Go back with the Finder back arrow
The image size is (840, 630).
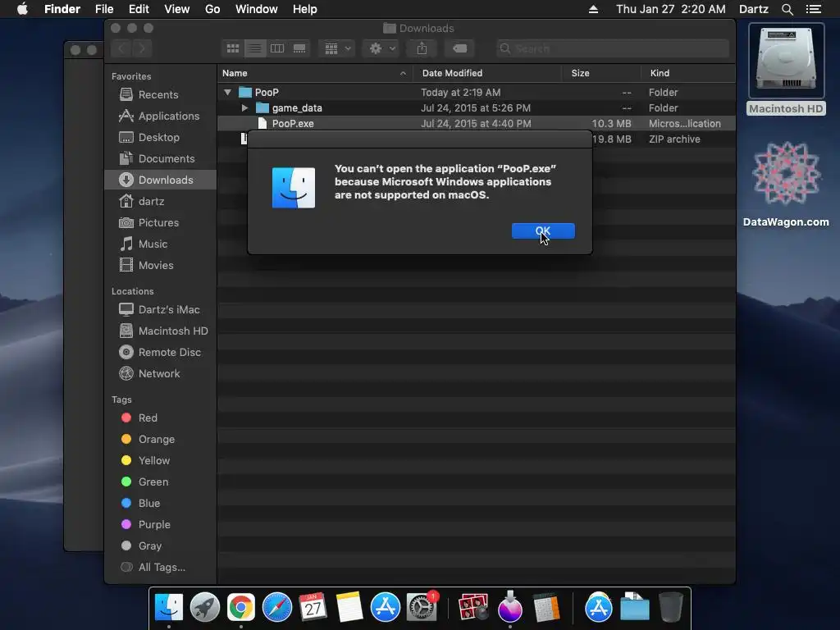coord(121,48)
